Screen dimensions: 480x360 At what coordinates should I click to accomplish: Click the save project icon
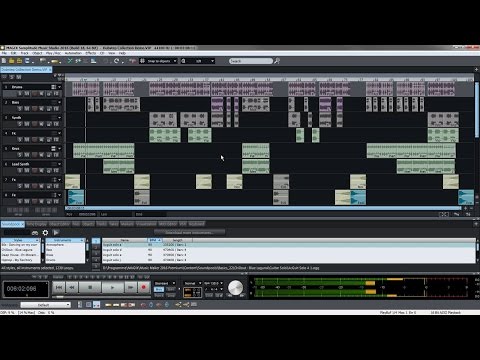(x=27, y=61)
